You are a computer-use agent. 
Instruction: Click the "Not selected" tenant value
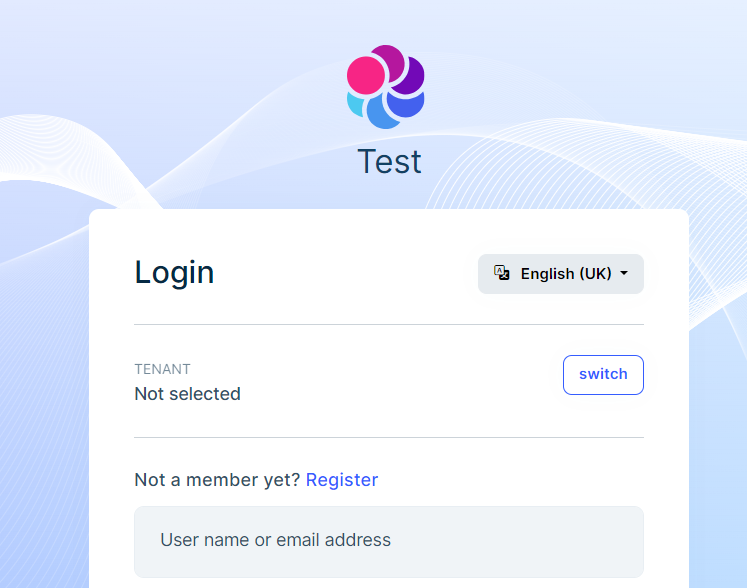point(187,394)
